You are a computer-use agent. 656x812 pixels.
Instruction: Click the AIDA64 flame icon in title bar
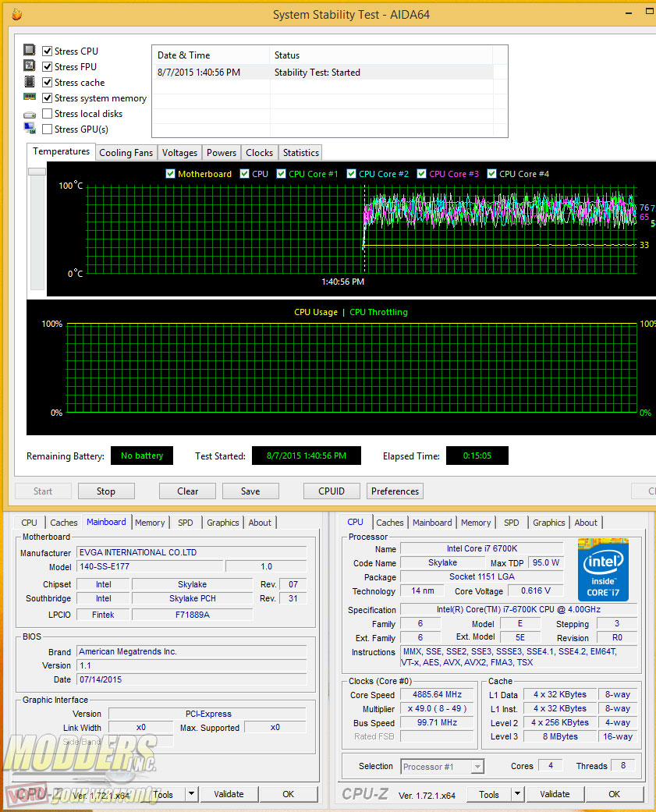click(x=16, y=14)
